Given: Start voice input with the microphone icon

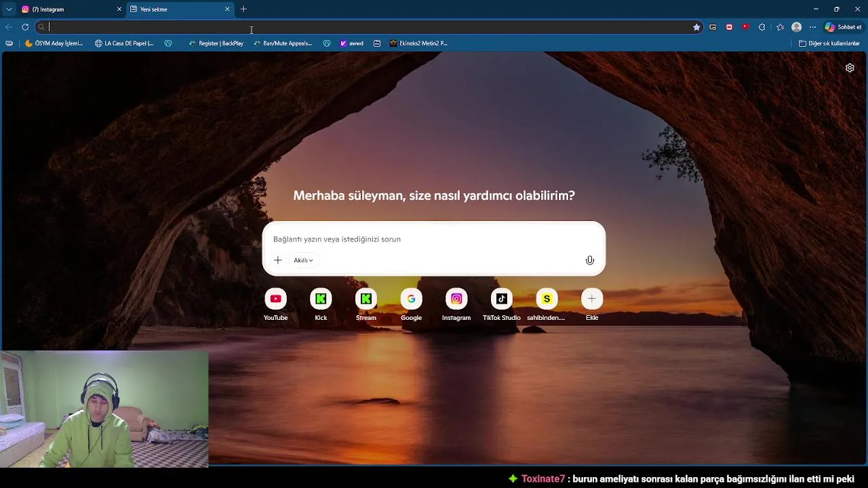Looking at the screenshot, I should (590, 260).
